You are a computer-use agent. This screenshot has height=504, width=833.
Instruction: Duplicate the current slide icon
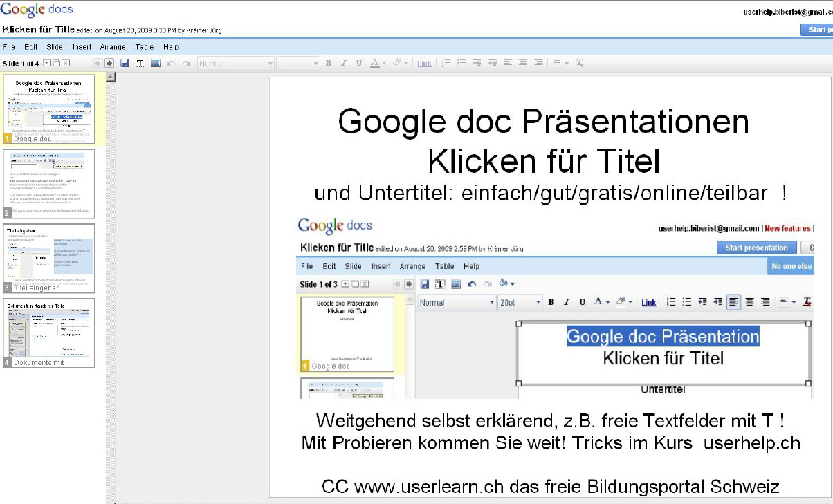pyautogui.click(x=56, y=63)
